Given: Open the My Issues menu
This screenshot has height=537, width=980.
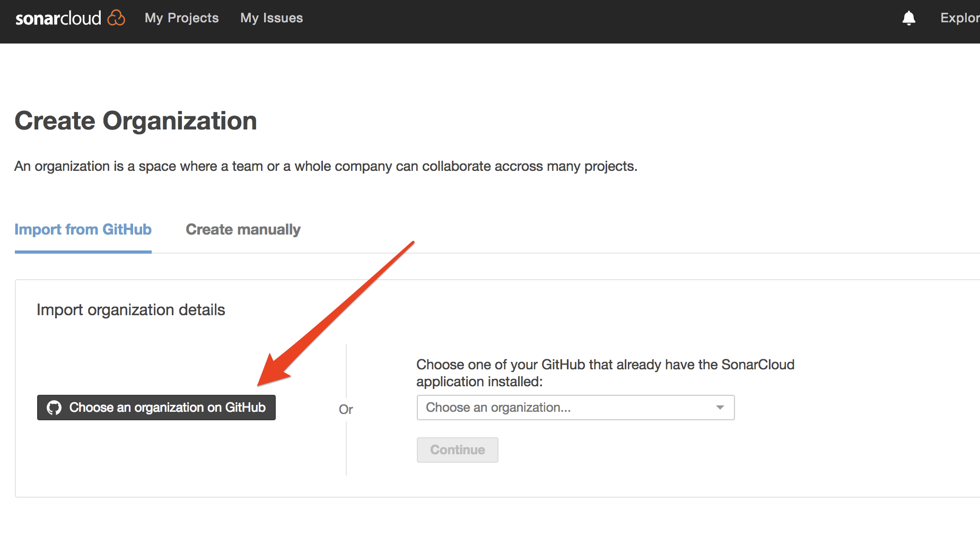Looking at the screenshot, I should tap(272, 18).
